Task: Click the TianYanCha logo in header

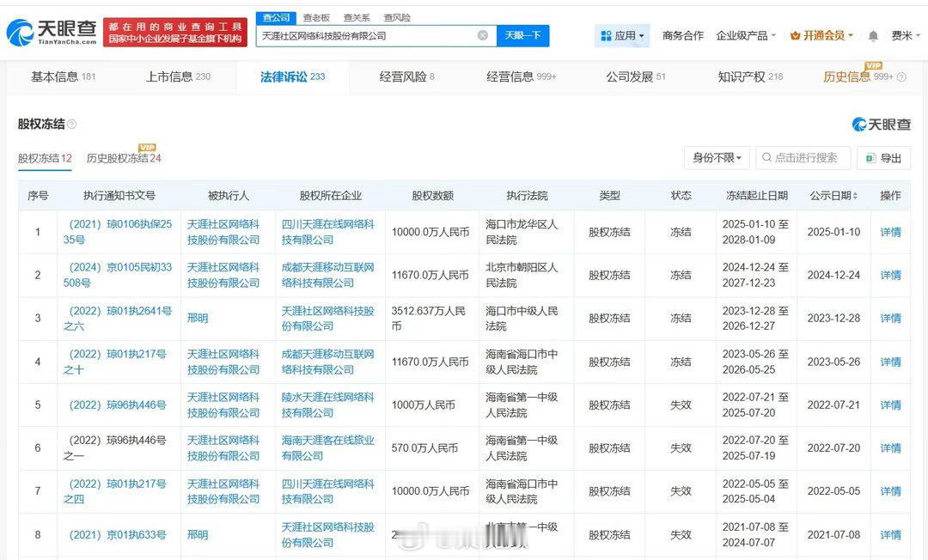Action: coord(52,32)
